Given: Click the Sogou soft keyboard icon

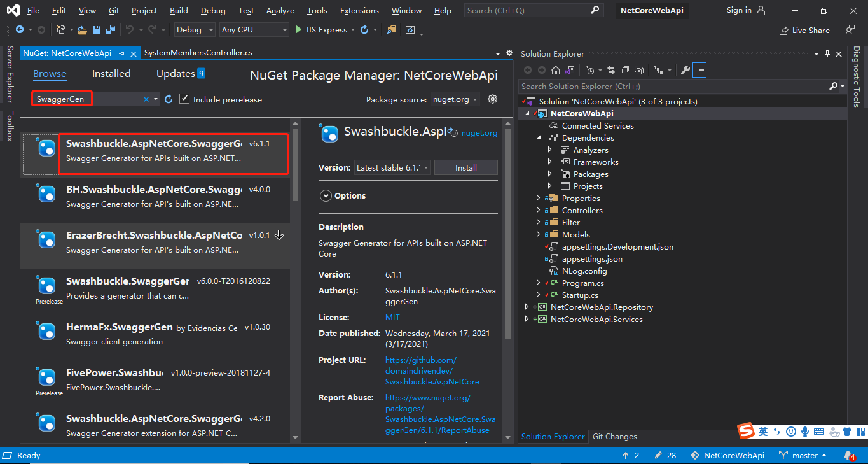Looking at the screenshot, I should (819, 432).
